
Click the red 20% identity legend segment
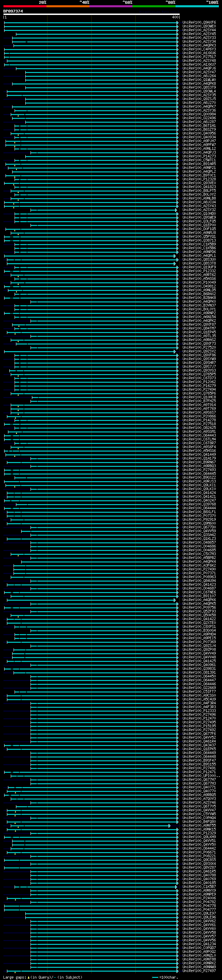(x=25, y=6)
